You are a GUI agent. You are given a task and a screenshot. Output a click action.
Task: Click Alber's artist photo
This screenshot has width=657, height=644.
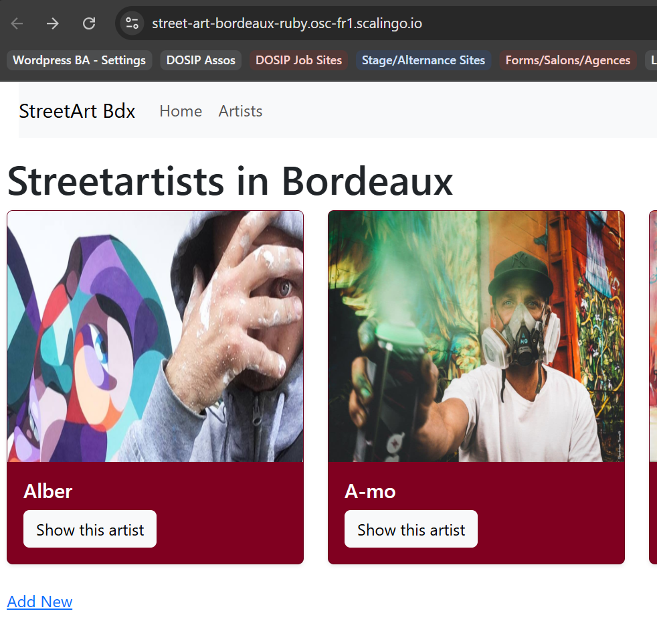click(x=155, y=336)
